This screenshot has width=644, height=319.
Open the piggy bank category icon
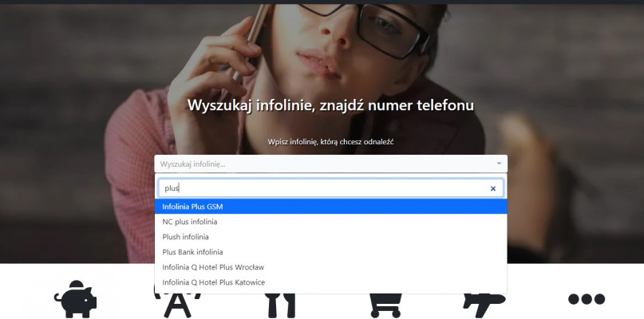(x=75, y=299)
